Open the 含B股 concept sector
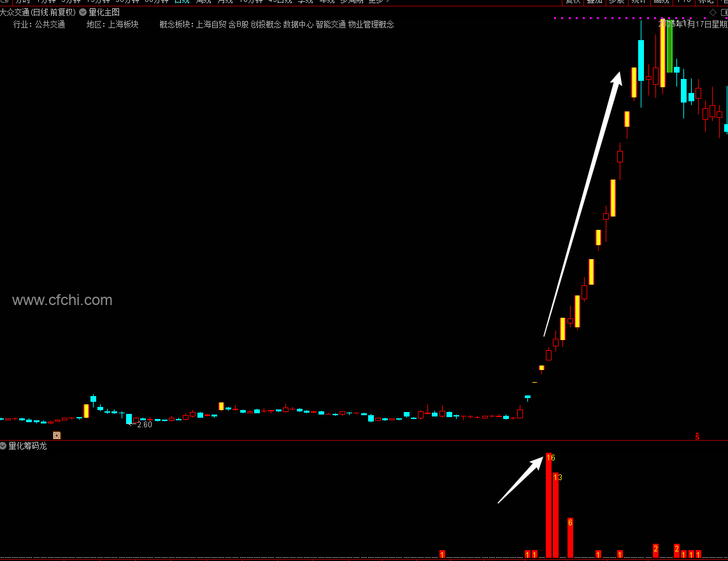 (239, 25)
